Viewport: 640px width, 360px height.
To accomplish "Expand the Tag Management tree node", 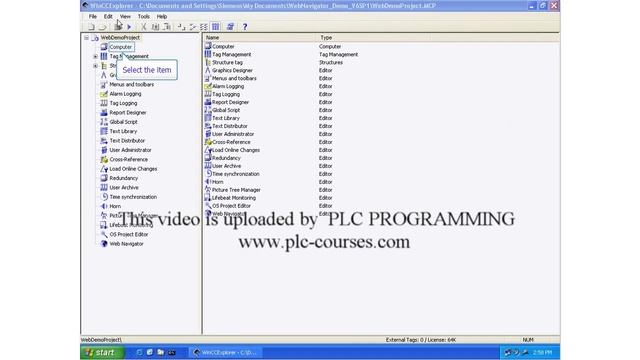I will (95, 56).
